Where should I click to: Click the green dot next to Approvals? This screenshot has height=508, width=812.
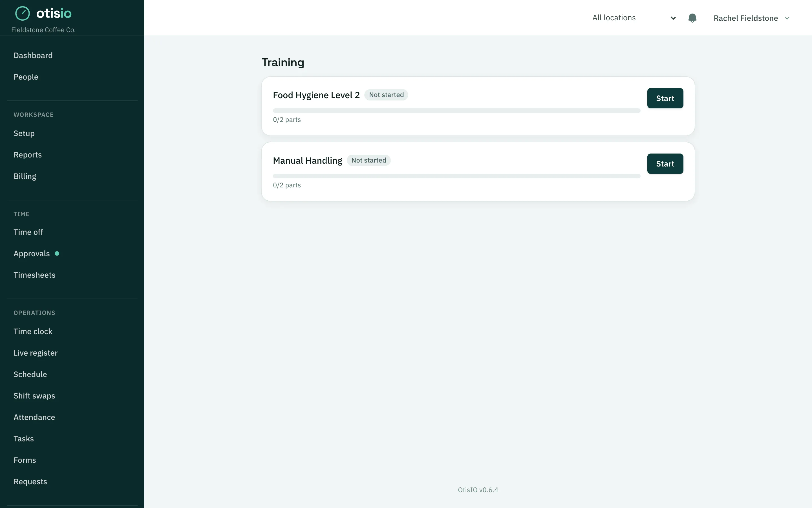(x=57, y=254)
